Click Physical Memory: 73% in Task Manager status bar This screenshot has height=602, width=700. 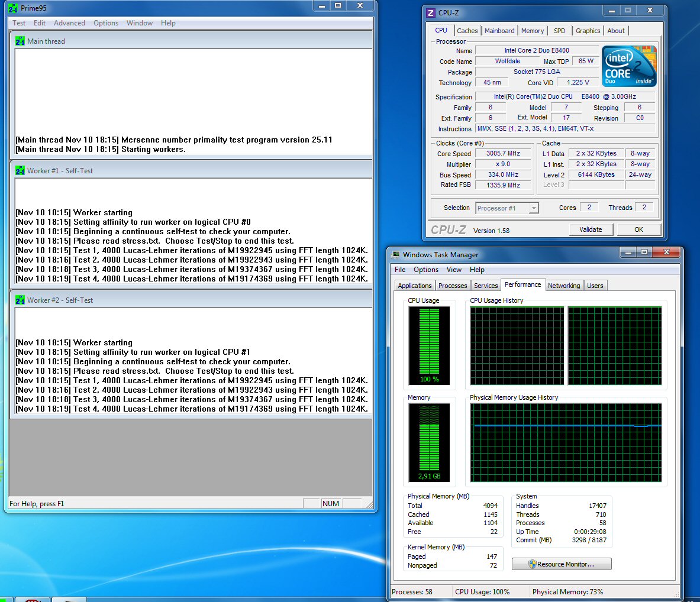[567, 592]
